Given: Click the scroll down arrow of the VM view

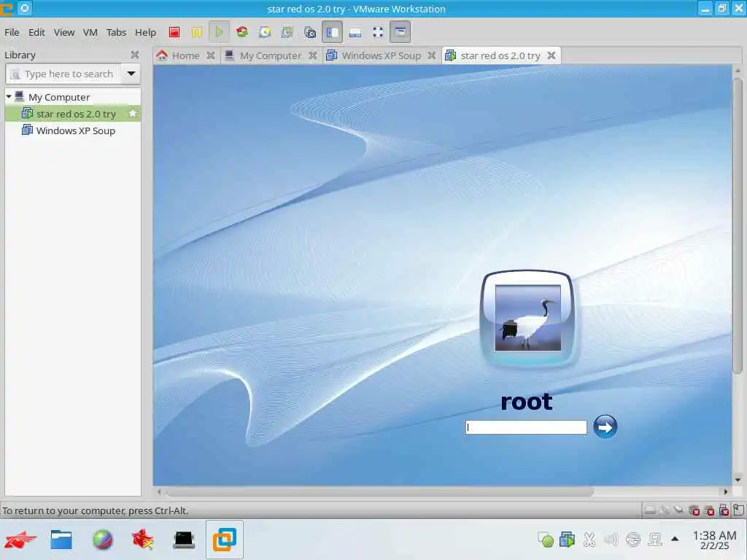Looking at the screenshot, I should point(738,480).
